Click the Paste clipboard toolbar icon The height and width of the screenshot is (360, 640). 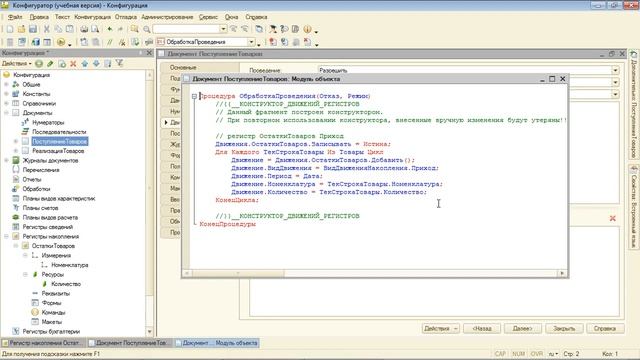click(x=70, y=29)
